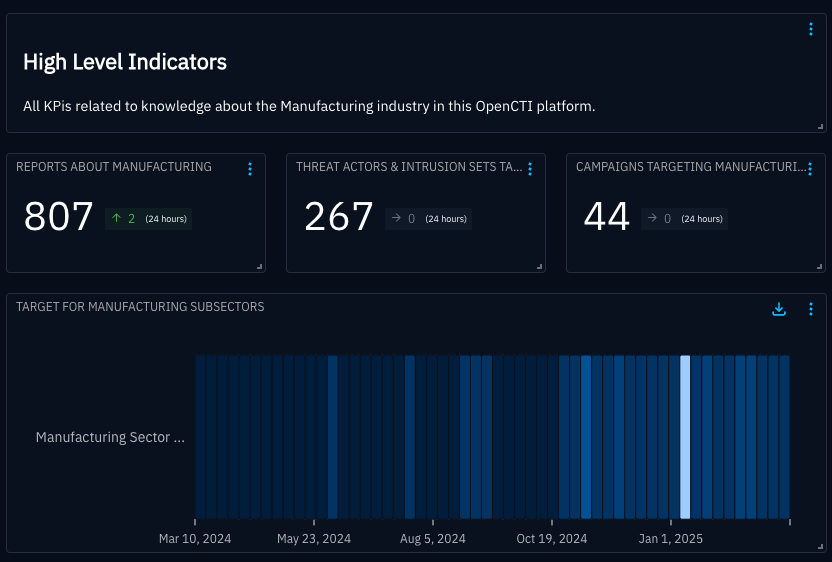Viewport: 832px width, 562px height.
Task: Click the Oct 19, 2024 axis label
Action: click(x=551, y=539)
